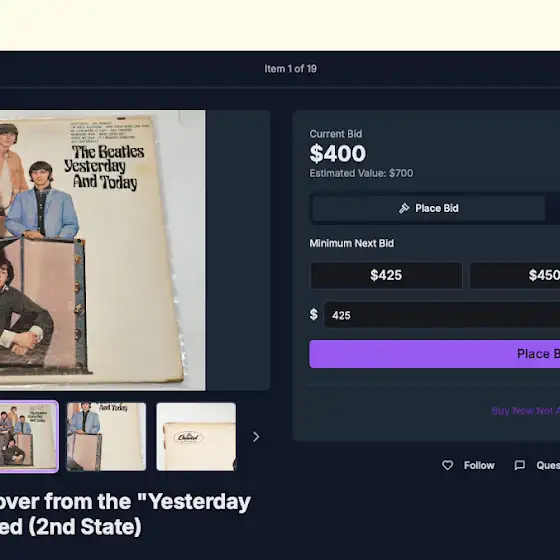Select the Place Bid tab

(428, 208)
